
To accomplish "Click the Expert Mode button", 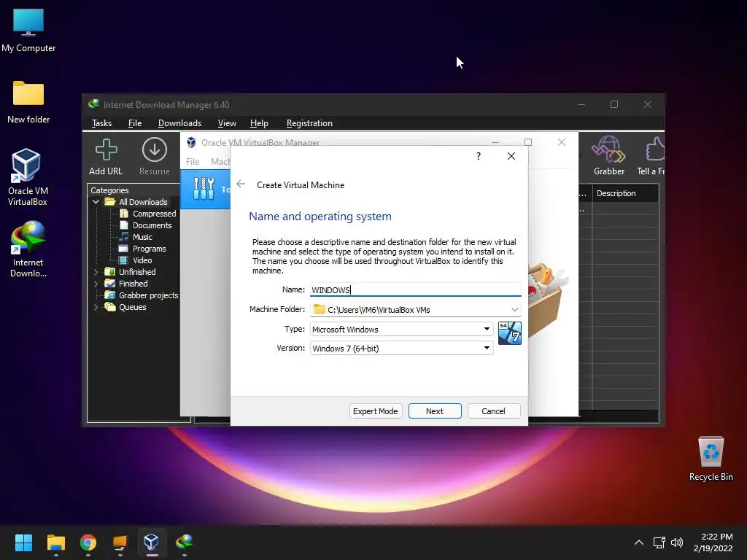I will tap(376, 411).
